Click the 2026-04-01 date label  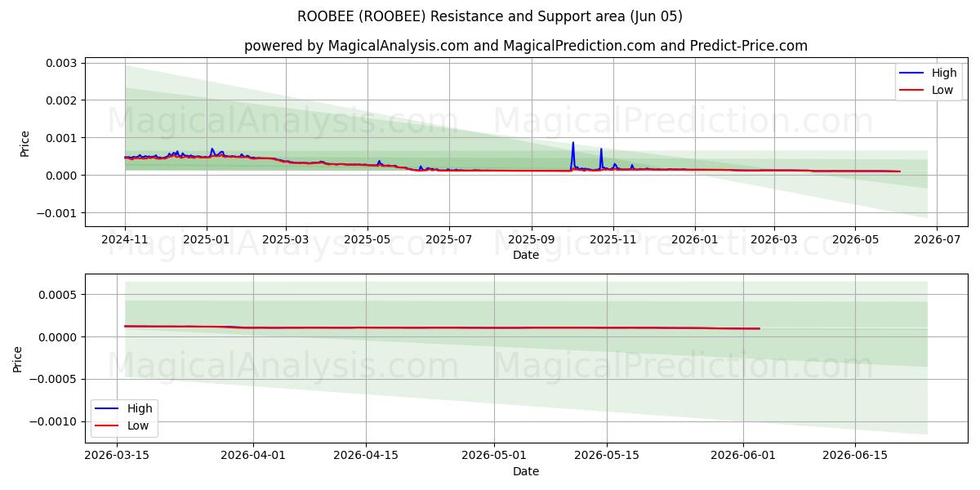[x=253, y=457]
